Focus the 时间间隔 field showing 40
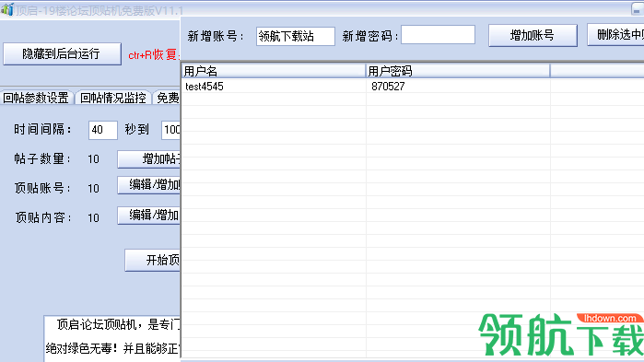The image size is (644, 362). [x=102, y=130]
